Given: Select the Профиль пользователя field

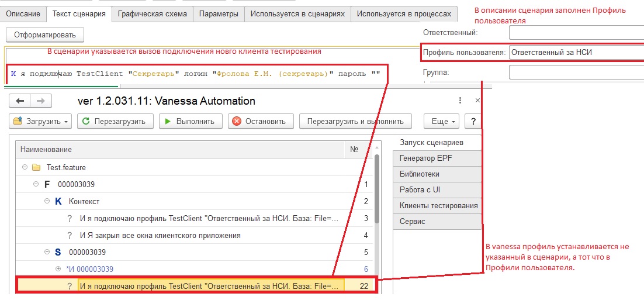Looking at the screenshot, I should [x=576, y=52].
